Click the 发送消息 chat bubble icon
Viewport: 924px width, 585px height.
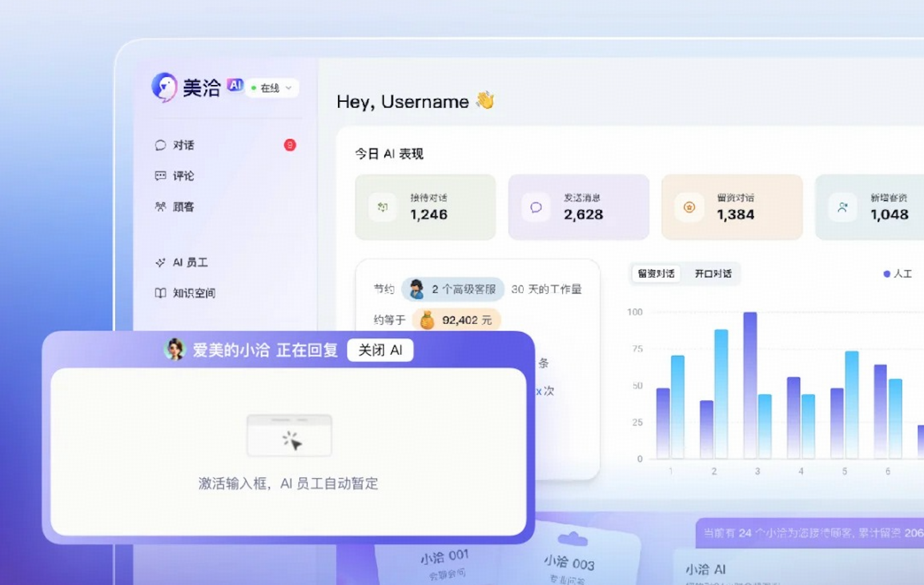pos(536,207)
